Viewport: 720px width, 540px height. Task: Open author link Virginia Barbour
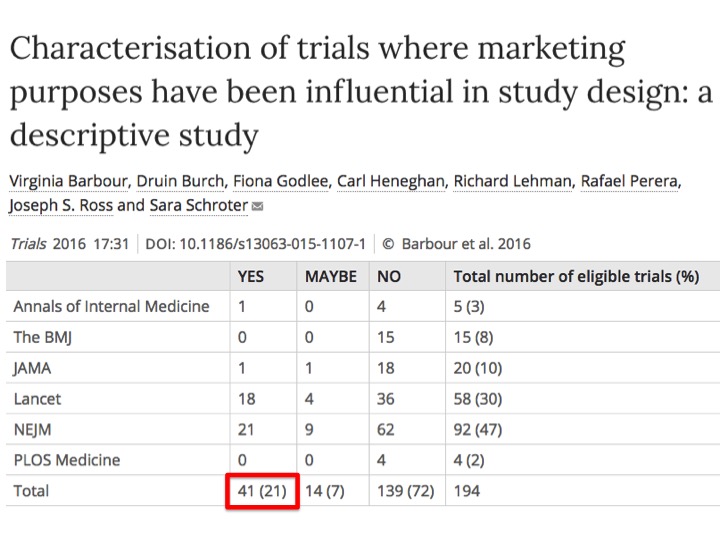click(x=68, y=181)
